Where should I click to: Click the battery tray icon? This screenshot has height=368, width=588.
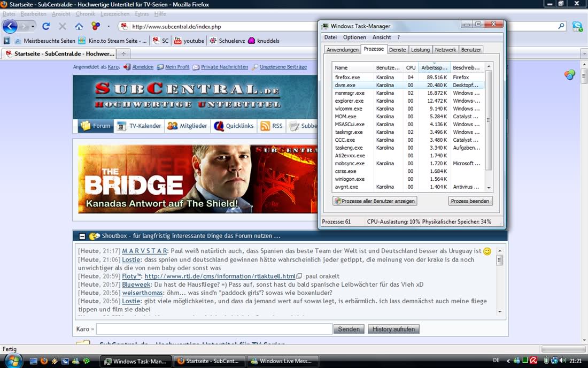tap(546, 361)
